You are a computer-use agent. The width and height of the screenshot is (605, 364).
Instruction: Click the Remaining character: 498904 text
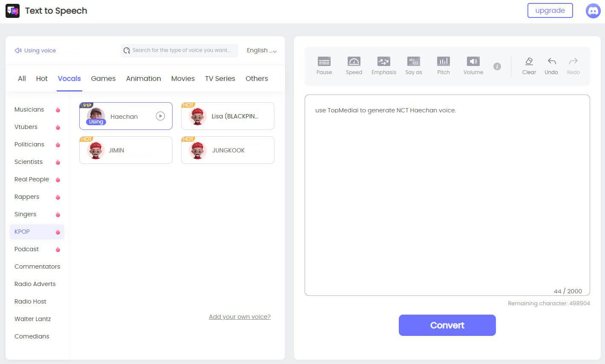click(549, 304)
